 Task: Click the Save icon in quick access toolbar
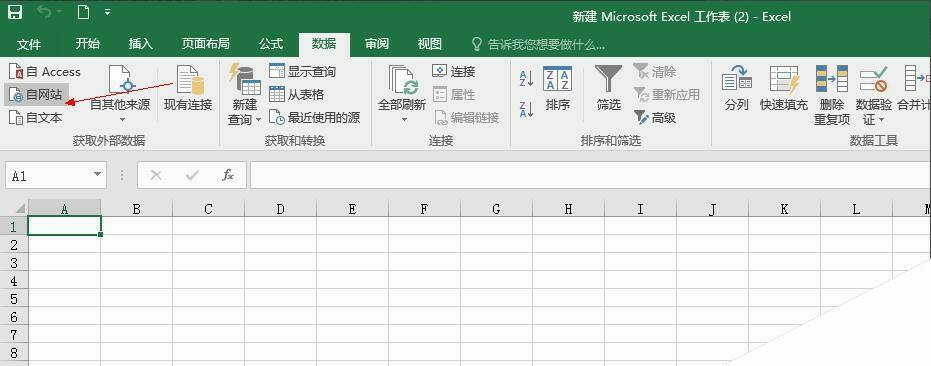pos(15,12)
